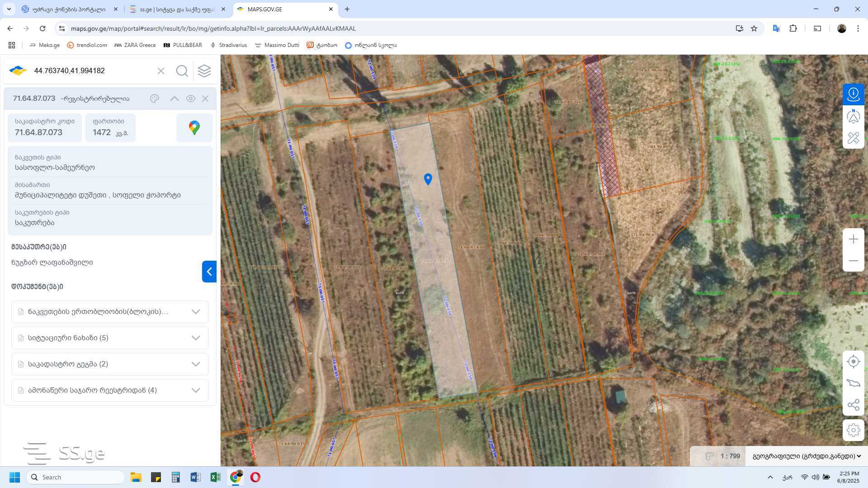Click the magnifier search icon
Screen dimensions: 868x488
182,71
